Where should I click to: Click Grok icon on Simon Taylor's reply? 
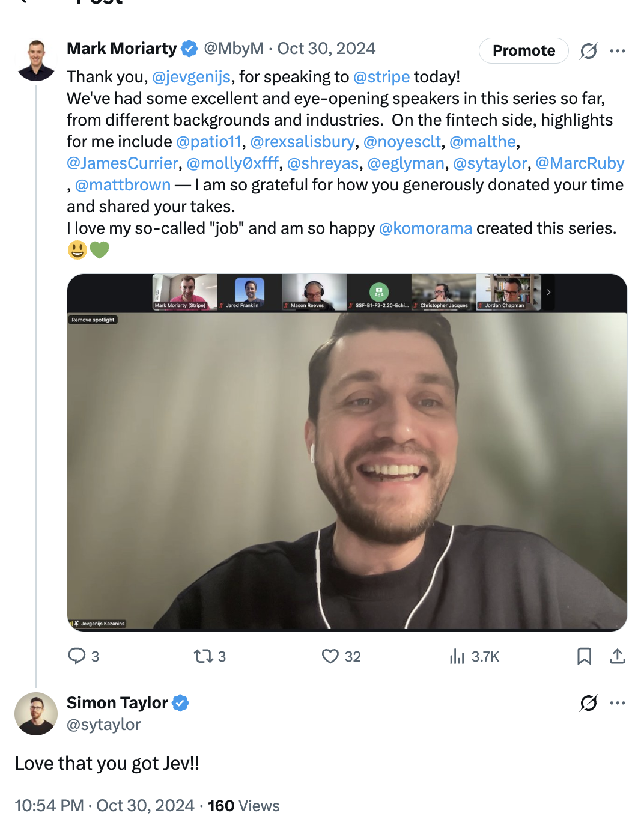tap(588, 702)
